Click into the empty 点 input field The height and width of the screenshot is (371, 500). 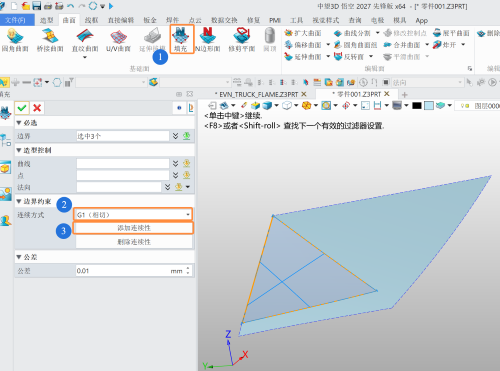coord(123,175)
